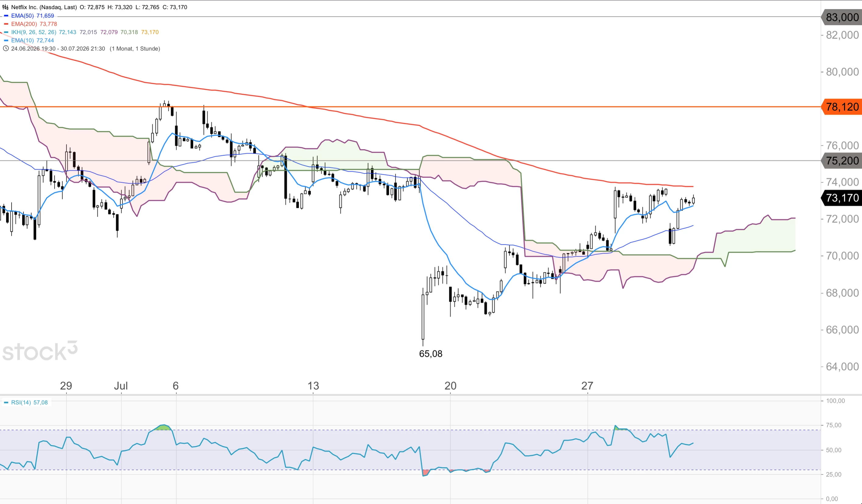Screen dimensions: 862x504
Task: Open the EMA(10) indicator label
Action: 23,40
